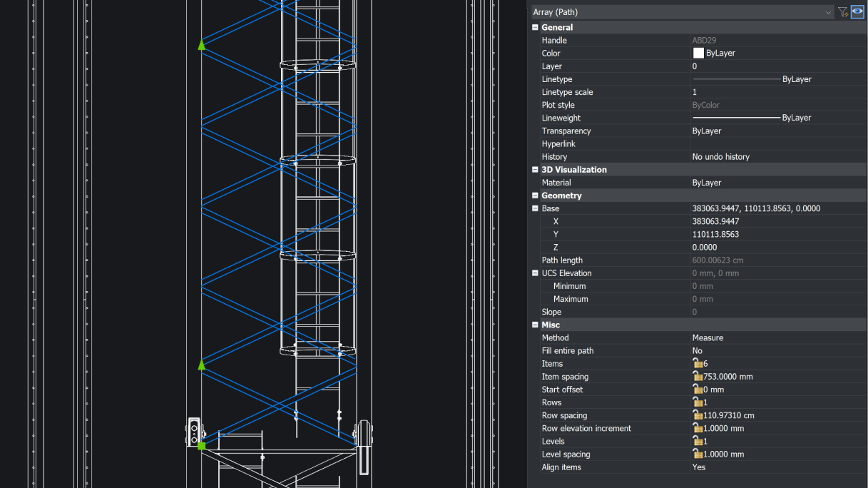Click the Quick Select filter icon

(x=842, y=12)
